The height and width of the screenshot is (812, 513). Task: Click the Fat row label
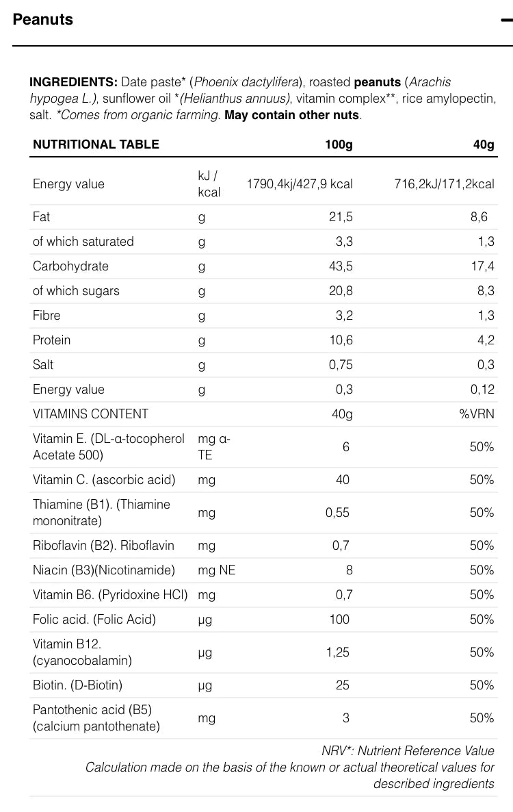coord(41,216)
